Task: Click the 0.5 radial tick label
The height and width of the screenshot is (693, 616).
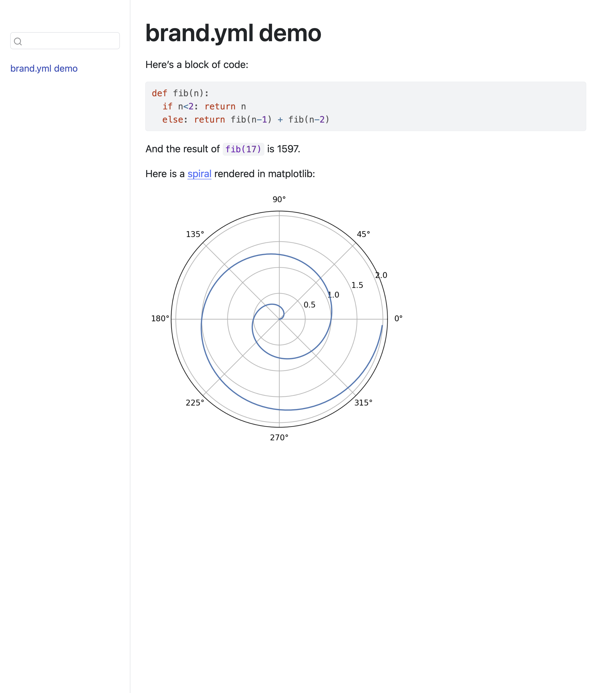Action: tap(309, 305)
